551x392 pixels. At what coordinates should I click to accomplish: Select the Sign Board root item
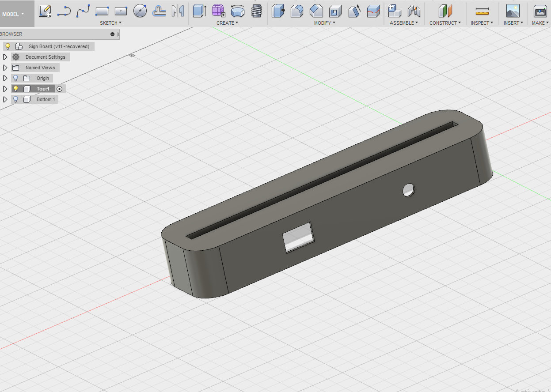coord(59,46)
